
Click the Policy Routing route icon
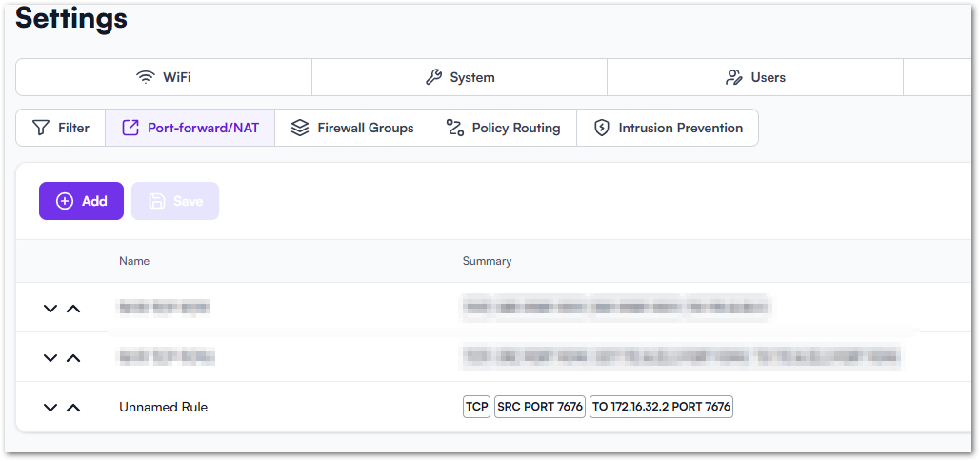click(x=455, y=128)
